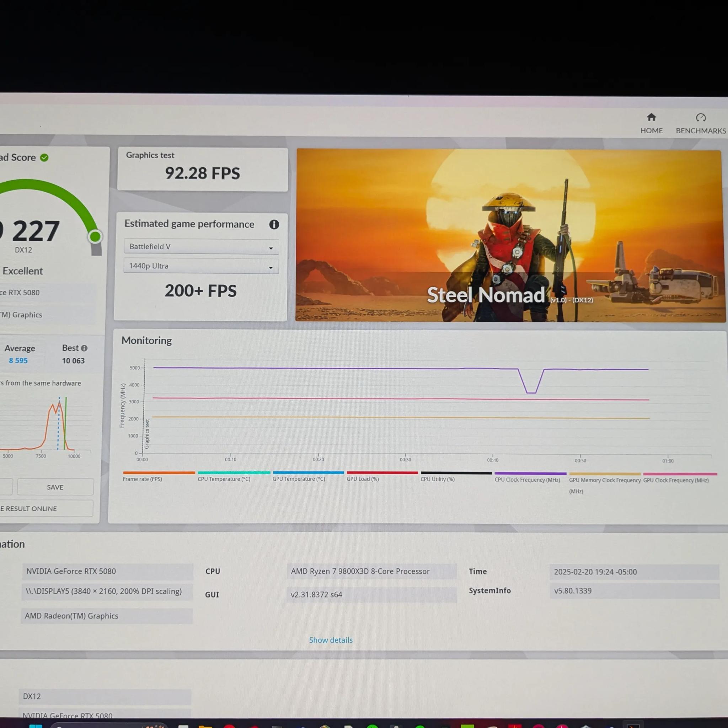Click the Graphics test 92.28 FPS card
Image resolution: width=728 pixels, height=728 pixels.
203,169
